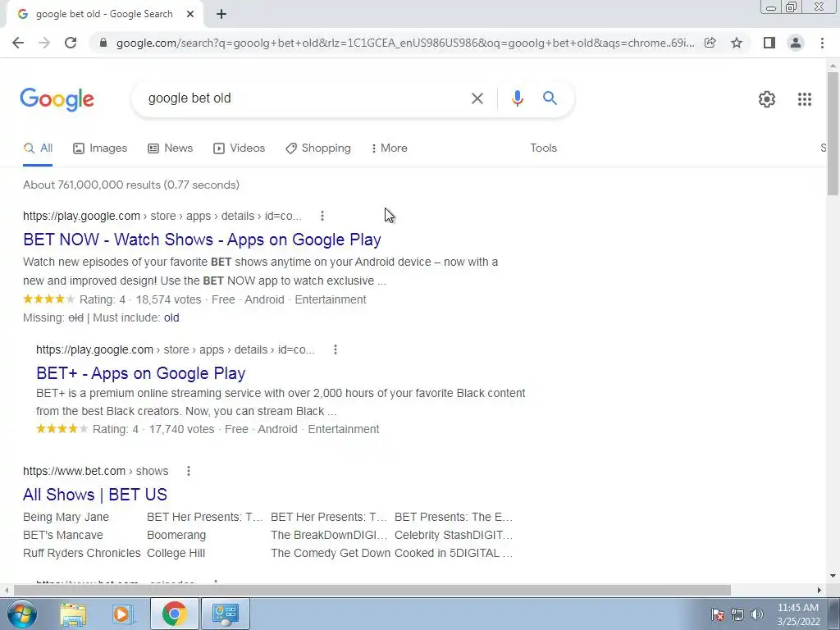Open a new tab with plus button

221,14
